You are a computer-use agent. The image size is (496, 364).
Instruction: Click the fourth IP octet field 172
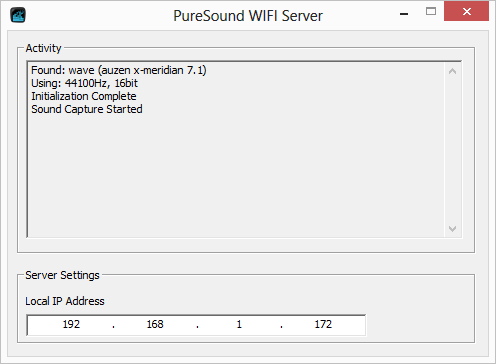coord(323,324)
